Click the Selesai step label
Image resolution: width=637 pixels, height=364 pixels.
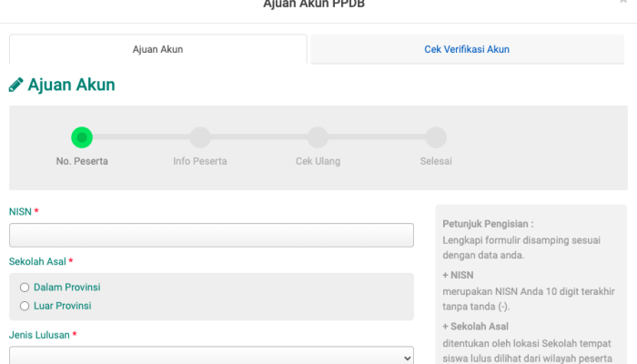tap(436, 161)
